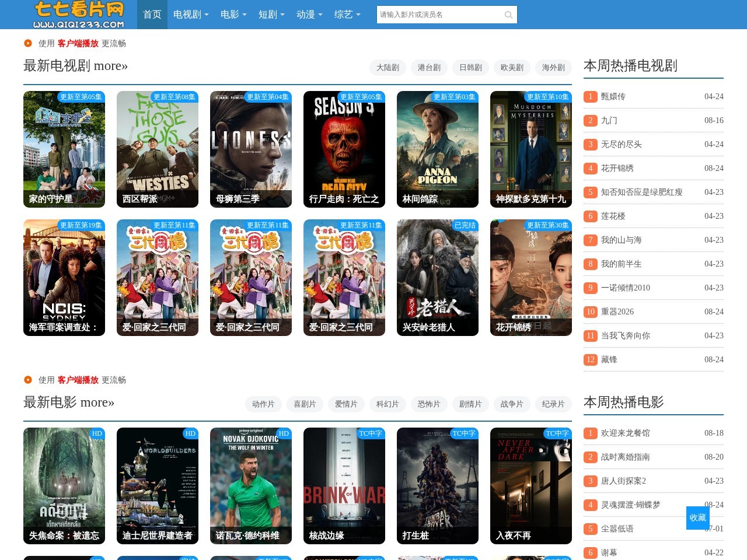Open the 西区帮派 Westies poster

158,149
